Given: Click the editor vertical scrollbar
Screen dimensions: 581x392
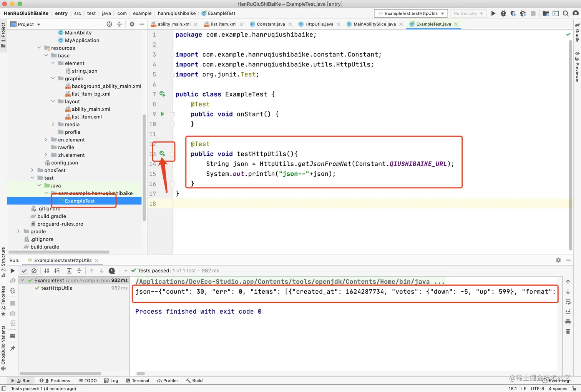Looking at the screenshot, I should (x=570, y=145).
